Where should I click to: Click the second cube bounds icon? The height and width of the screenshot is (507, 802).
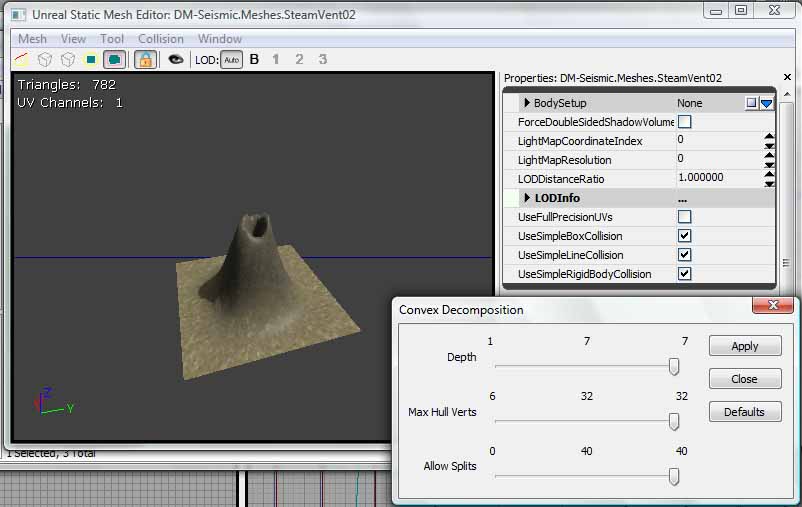point(67,59)
